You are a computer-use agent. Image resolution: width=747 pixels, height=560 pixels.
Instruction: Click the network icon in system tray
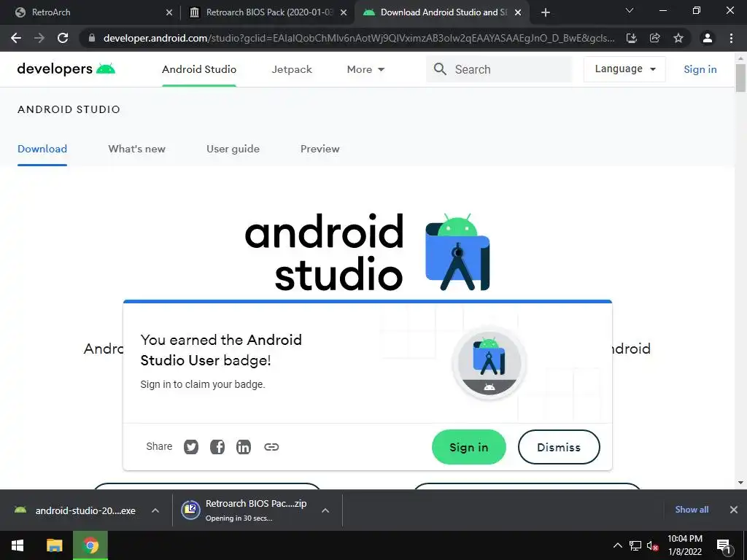click(635, 545)
